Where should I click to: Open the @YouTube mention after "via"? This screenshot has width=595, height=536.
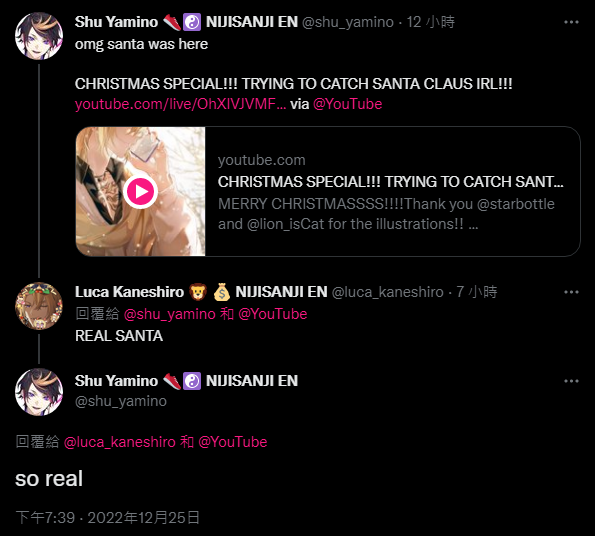(347, 104)
